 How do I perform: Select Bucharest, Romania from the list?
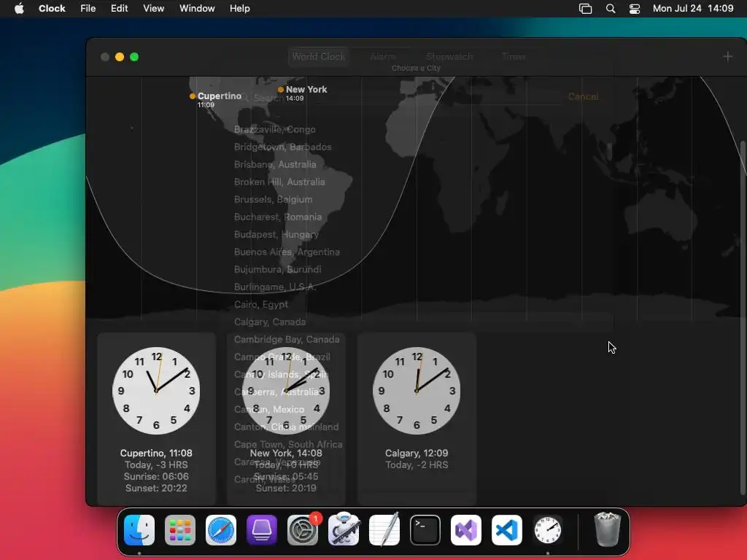[x=278, y=217]
